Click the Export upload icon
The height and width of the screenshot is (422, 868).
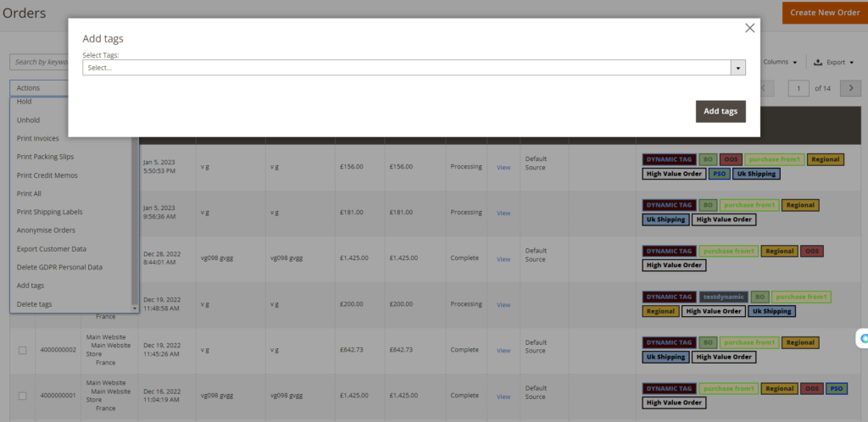click(818, 63)
